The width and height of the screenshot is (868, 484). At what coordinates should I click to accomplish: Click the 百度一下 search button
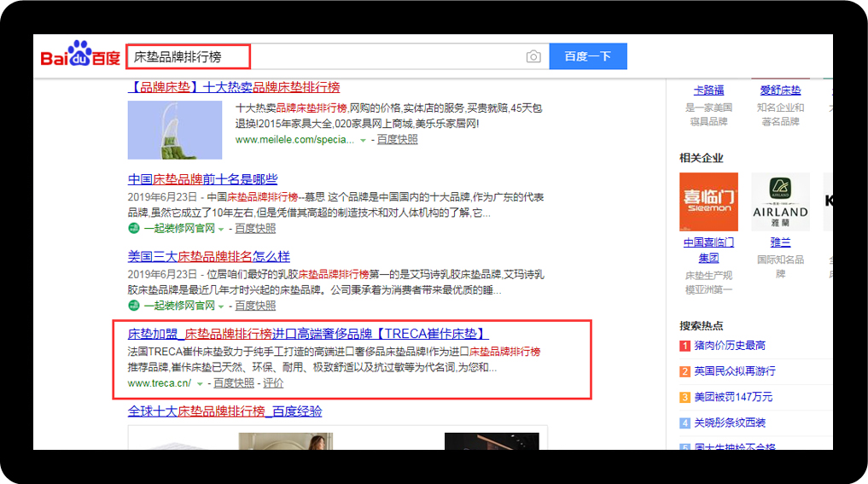tap(588, 56)
